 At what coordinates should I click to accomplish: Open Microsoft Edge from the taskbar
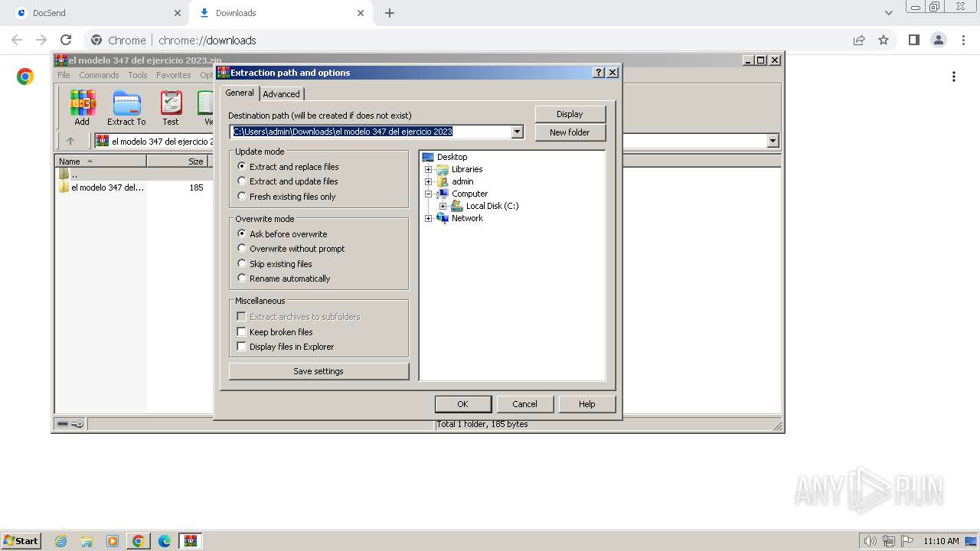pyautogui.click(x=165, y=541)
